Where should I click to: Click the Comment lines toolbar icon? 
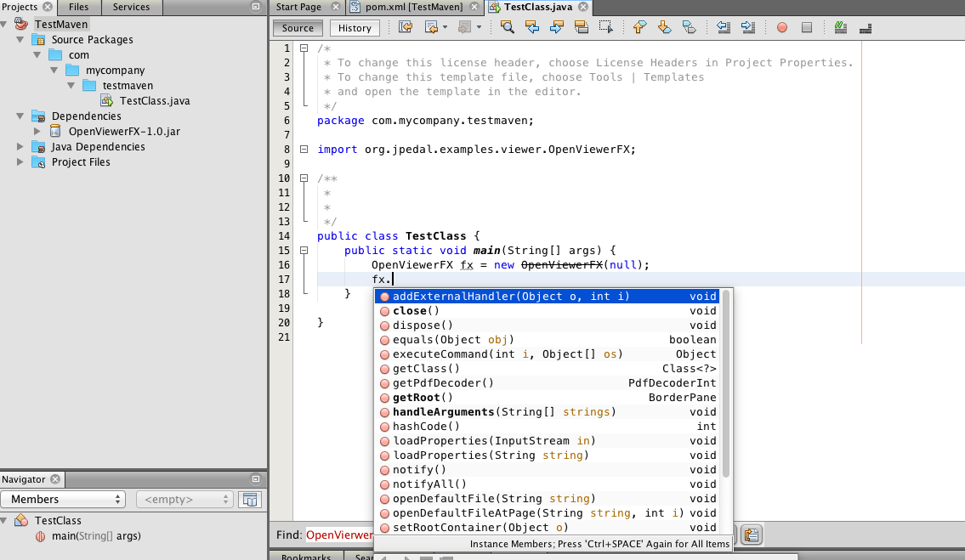click(841, 27)
